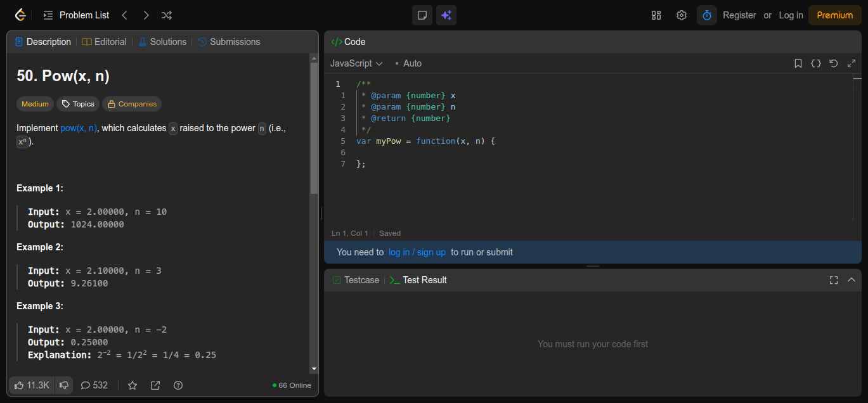Reset code to default with undo icon
The width and height of the screenshot is (868, 403).
[x=834, y=63]
